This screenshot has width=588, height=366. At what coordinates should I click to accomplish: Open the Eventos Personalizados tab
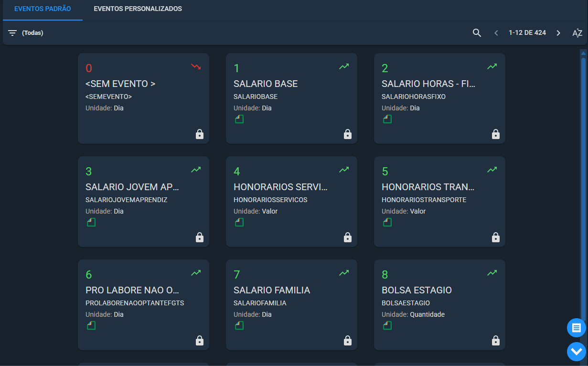[138, 9]
